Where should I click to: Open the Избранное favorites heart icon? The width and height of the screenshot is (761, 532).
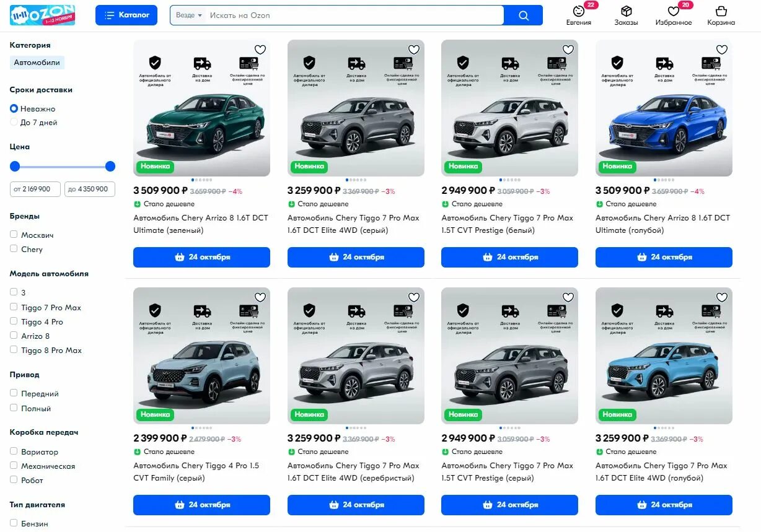[x=673, y=11]
